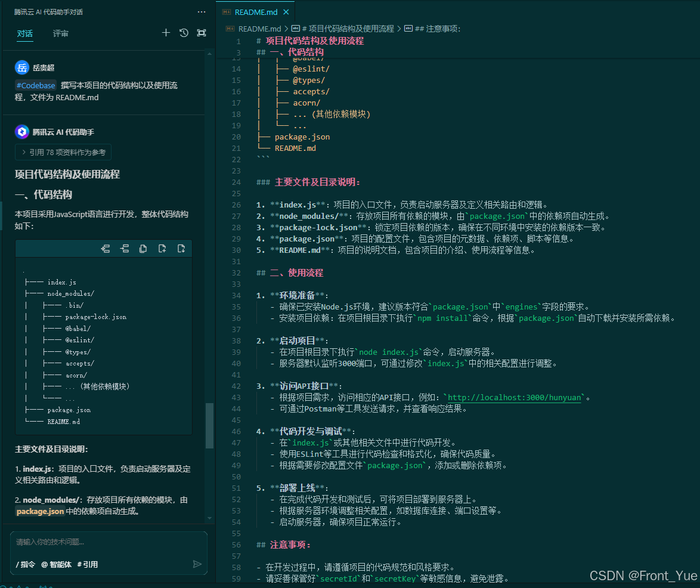
Task: Send the message with arrow icon
Action: click(197, 564)
